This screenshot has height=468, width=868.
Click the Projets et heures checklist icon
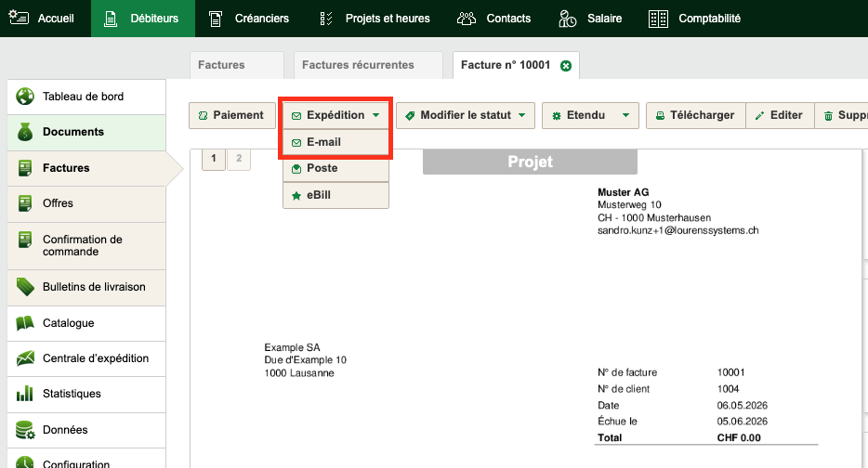(x=326, y=19)
